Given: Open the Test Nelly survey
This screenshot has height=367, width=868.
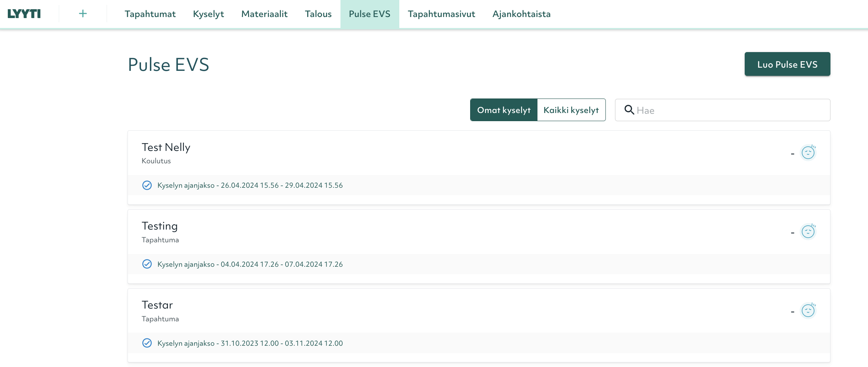Looking at the screenshot, I should point(166,147).
